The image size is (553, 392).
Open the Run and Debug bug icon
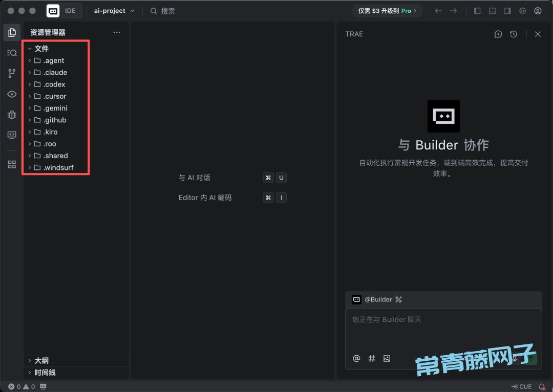(12, 115)
